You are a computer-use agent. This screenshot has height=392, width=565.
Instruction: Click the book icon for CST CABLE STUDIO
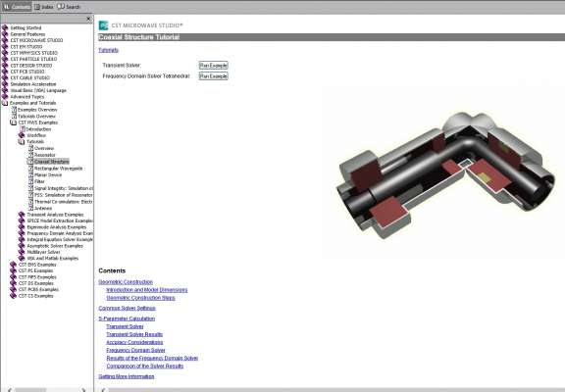click(x=5, y=77)
